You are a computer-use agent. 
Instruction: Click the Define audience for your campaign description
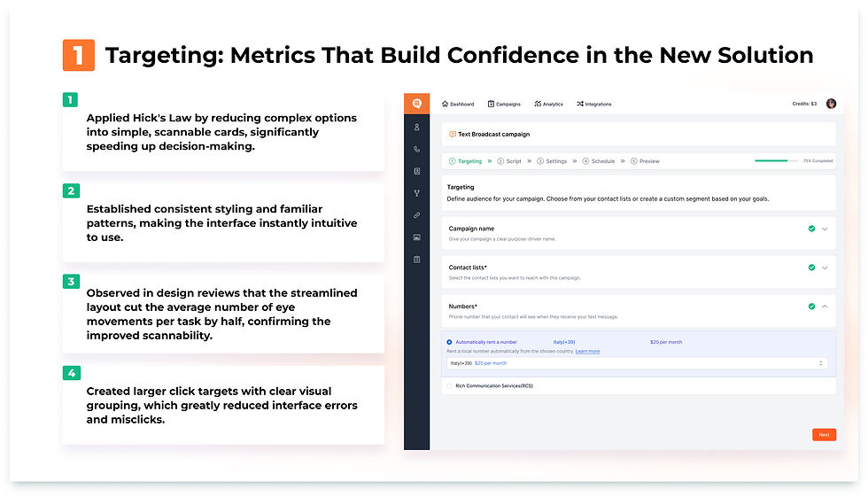pos(608,198)
